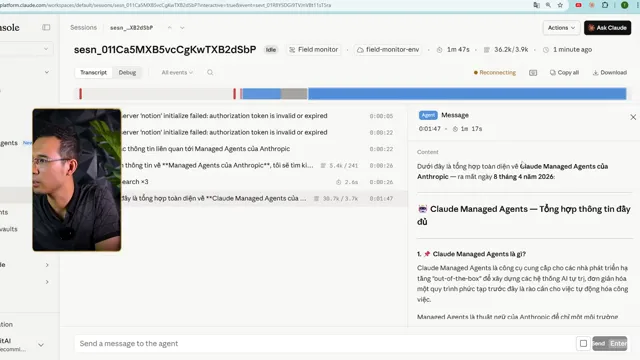The width and height of the screenshot is (640, 360).
Task: Open Field monitor agent chip
Action: 313,49
